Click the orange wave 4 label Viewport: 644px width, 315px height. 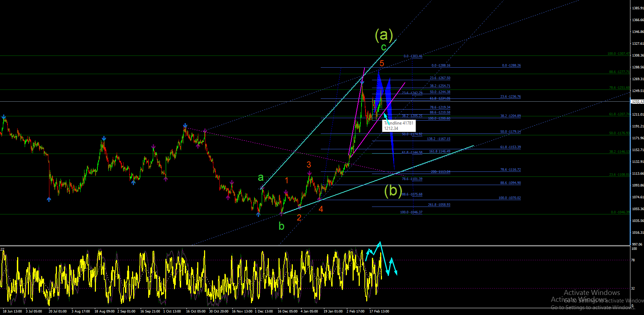321,209
